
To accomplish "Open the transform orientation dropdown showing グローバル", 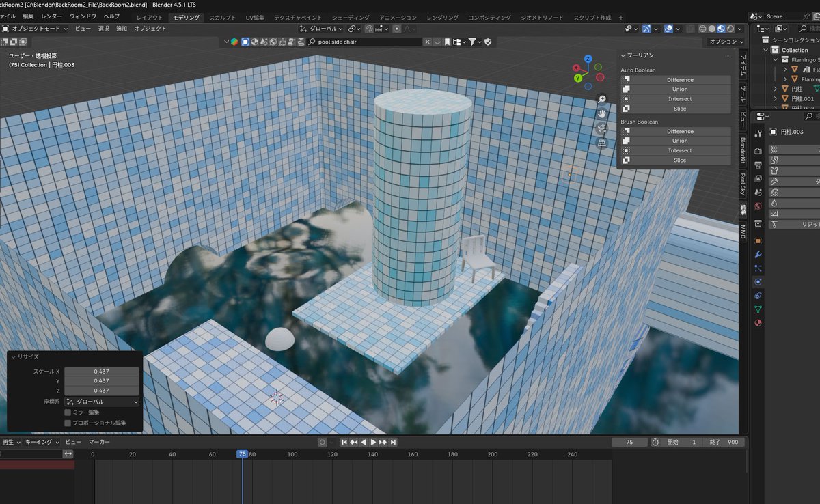I will point(321,29).
